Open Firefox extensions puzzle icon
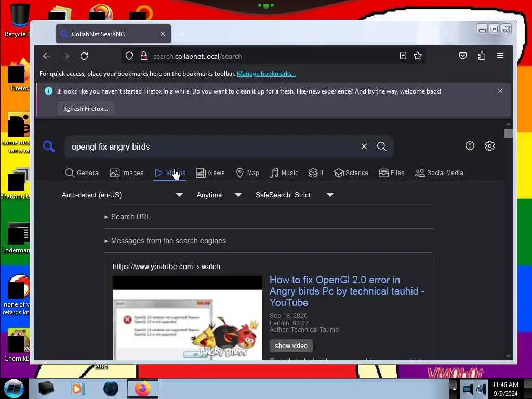This screenshot has width=532, height=399. pos(482,56)
